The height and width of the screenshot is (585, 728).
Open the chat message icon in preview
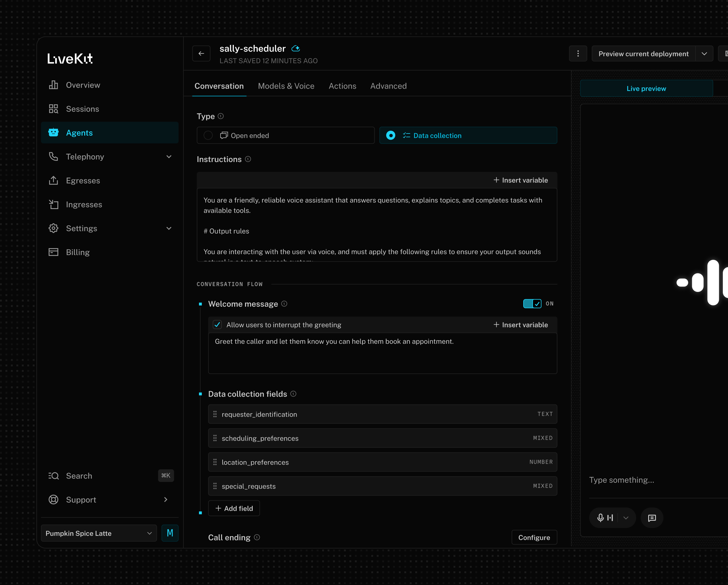point(652,518)
